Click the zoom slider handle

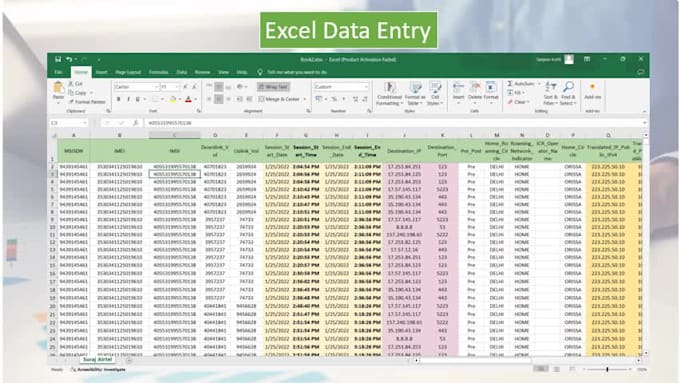point(607,369)
